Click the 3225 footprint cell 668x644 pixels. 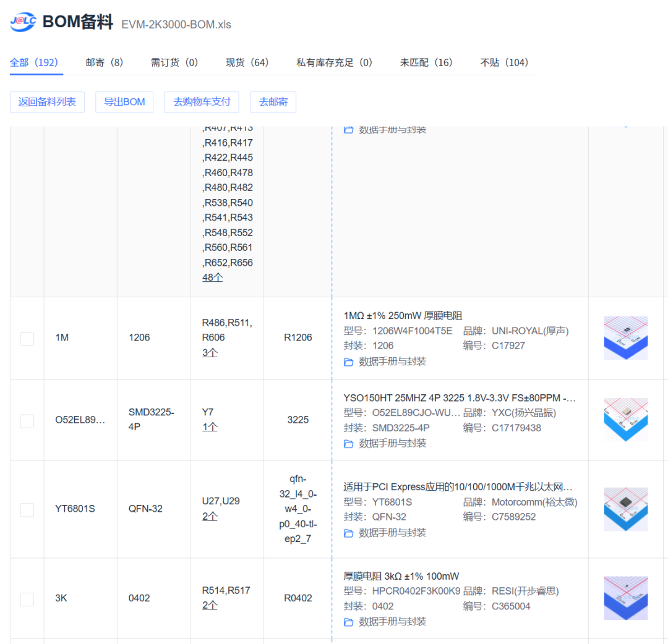(x=298, y=420)
